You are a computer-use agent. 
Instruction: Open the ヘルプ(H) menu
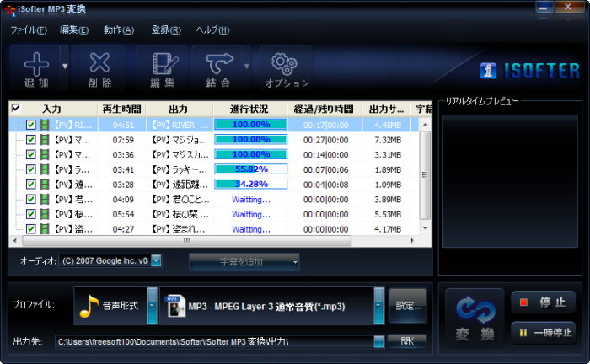(212, 29)
